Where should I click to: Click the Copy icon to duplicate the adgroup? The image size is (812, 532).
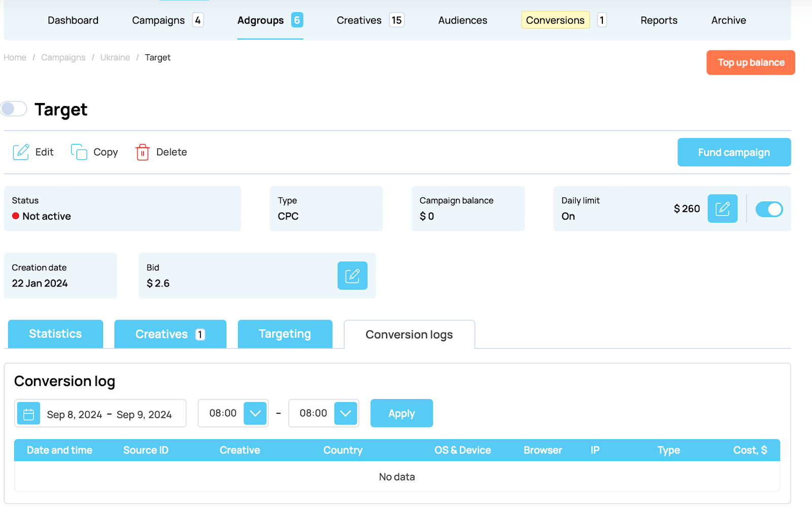click(79, 152)
